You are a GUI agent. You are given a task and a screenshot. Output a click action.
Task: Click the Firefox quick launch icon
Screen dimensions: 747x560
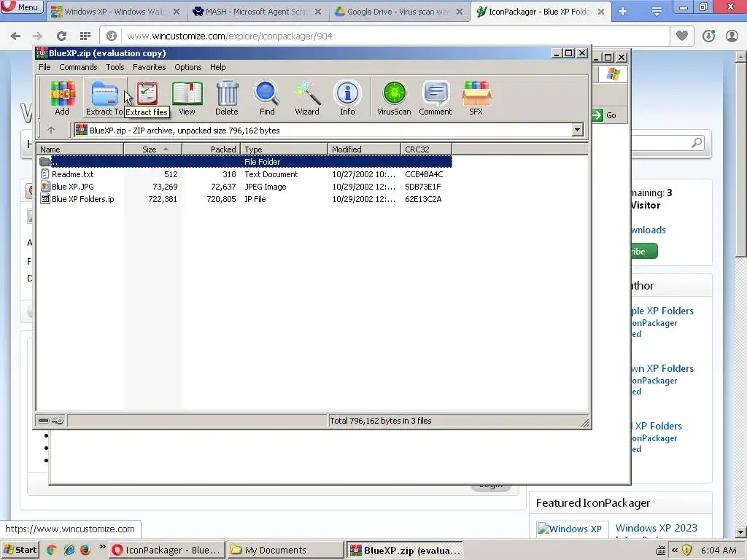coord(85,550)
